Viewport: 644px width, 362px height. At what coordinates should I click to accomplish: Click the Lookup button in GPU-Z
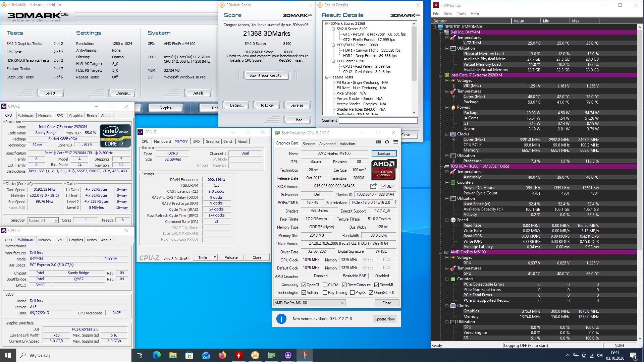click(384, 154)
